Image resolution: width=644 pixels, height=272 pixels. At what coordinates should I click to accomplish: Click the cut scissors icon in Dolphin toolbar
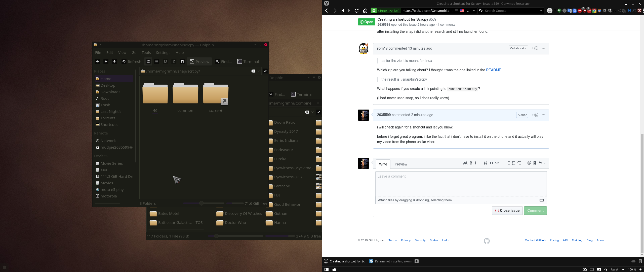[174, 61]
